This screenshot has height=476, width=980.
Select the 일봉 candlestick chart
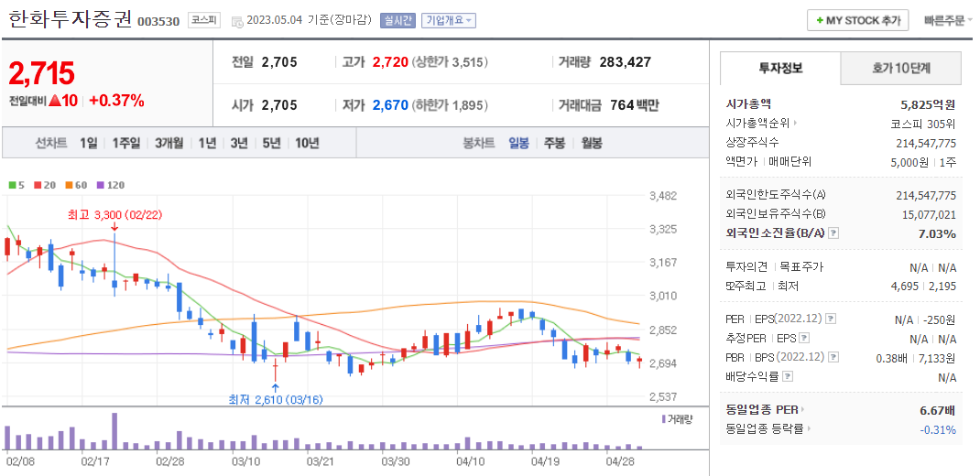point(518,143)
